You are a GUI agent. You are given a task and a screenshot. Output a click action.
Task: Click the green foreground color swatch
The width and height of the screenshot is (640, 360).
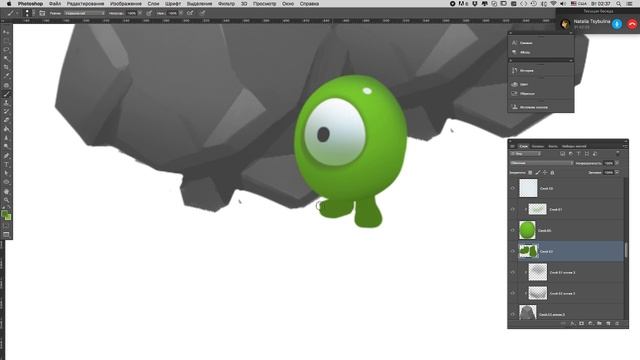[x=4, y=214]
